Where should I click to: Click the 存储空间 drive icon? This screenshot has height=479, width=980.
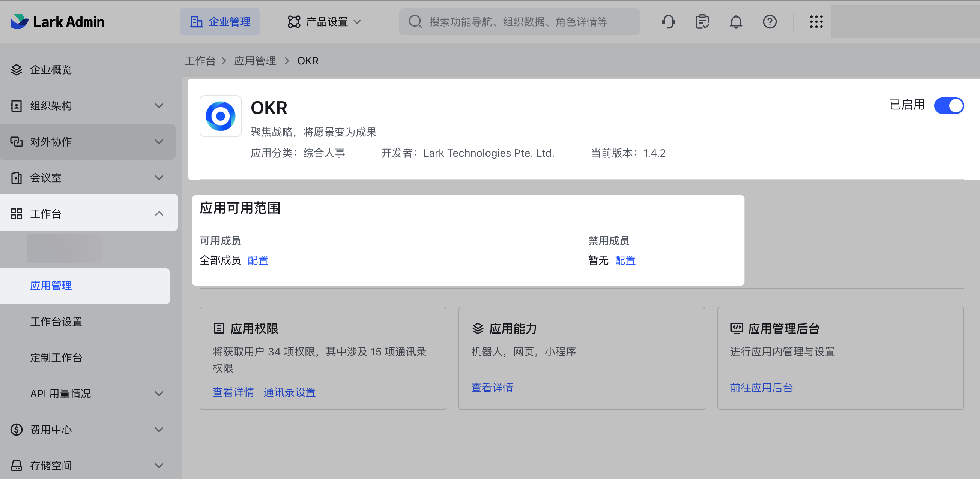(17, 465)
